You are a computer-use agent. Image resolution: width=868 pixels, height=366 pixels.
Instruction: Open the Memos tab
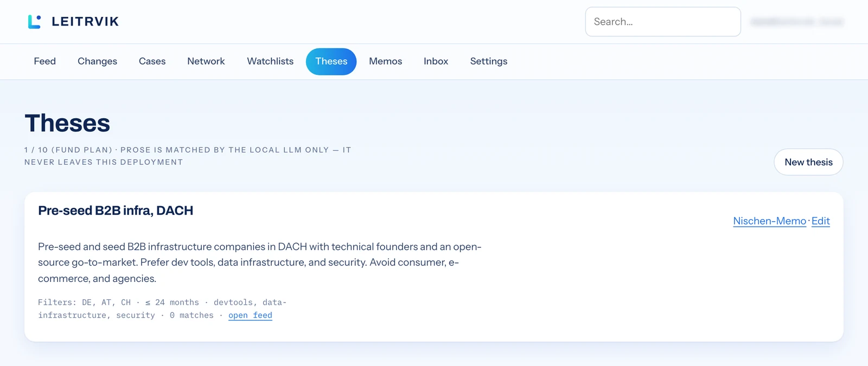click(385, 61)
